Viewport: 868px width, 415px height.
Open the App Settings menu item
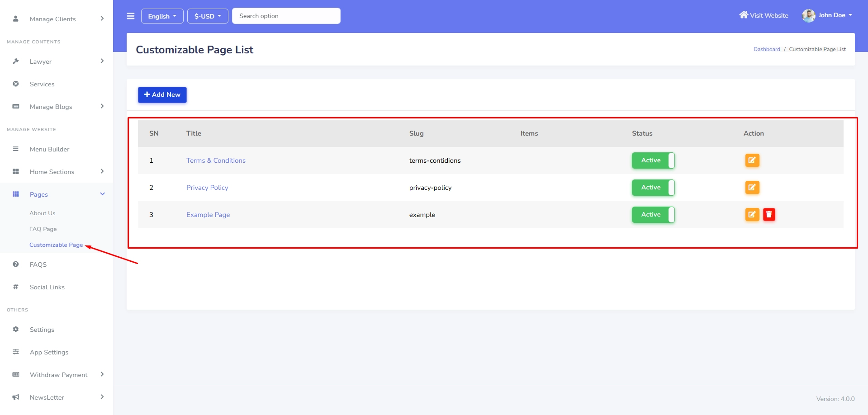click(x=49, y=352)
